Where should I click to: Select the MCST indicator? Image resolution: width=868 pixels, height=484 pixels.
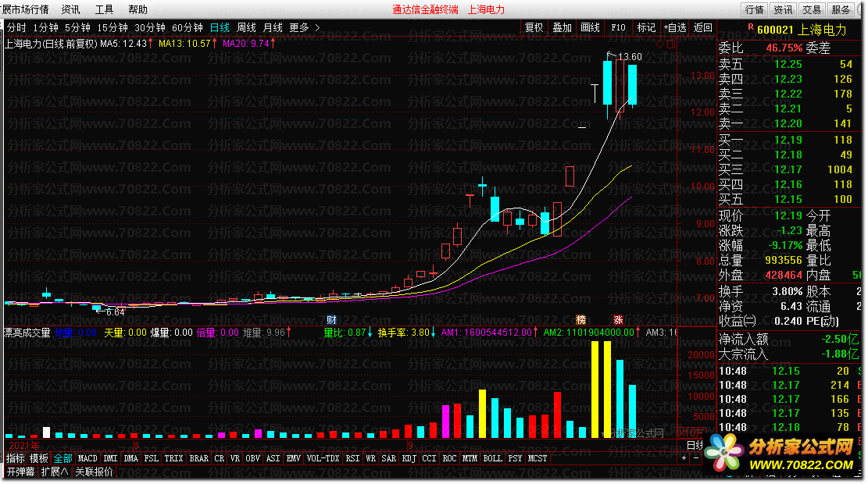pyautogui.click(x=538, y=458)
